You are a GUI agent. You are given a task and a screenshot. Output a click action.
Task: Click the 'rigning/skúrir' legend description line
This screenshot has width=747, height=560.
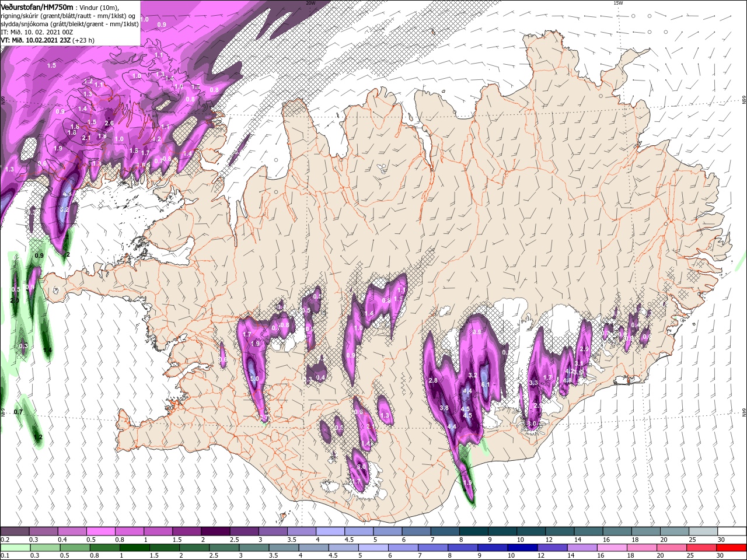[x=68, y=16]
